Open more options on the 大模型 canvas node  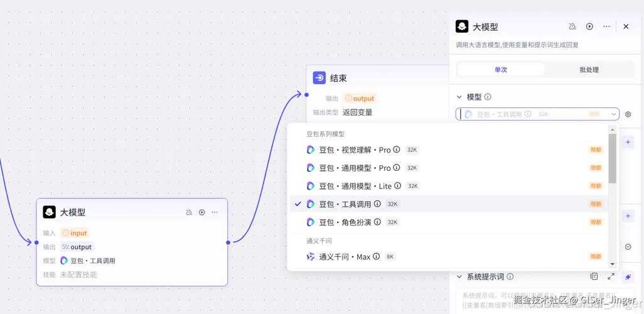click(215, 212)
